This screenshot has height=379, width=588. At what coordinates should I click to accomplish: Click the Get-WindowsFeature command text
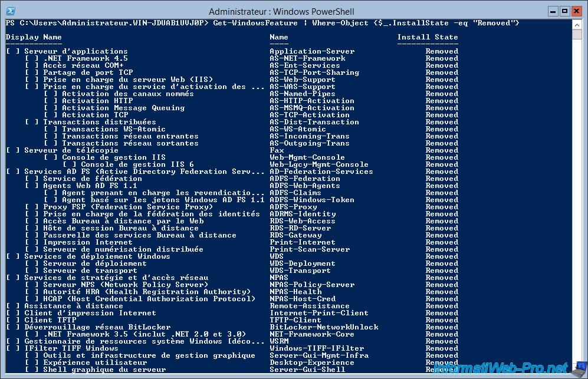pyautogui.click(x=255, y=23)
